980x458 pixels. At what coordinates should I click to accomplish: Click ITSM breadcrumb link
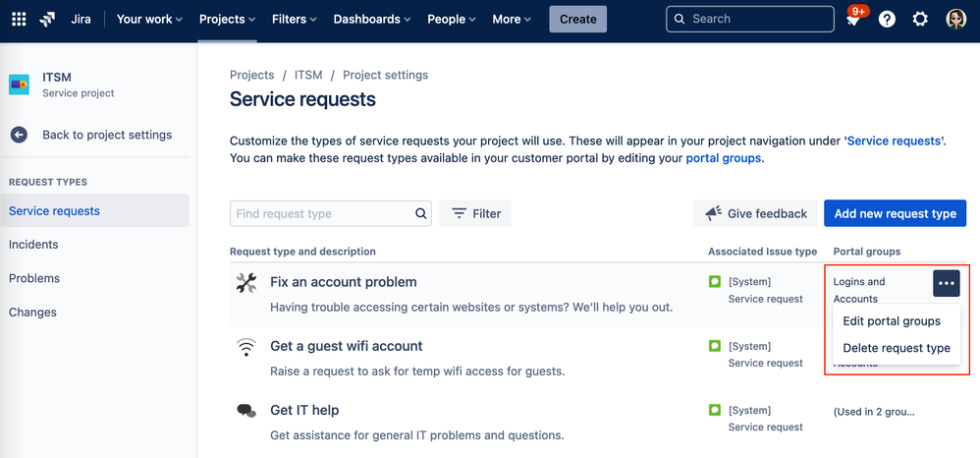point(308,75)
